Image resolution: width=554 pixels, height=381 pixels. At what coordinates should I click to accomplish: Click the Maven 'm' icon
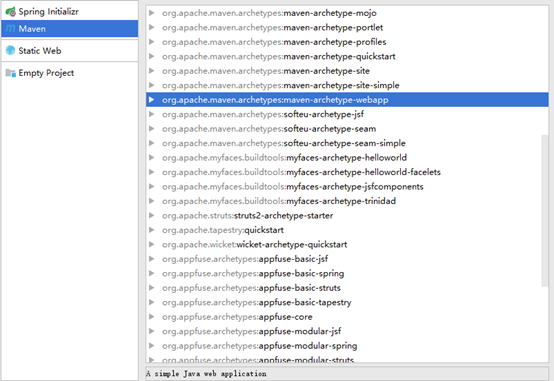coord(11,29)
